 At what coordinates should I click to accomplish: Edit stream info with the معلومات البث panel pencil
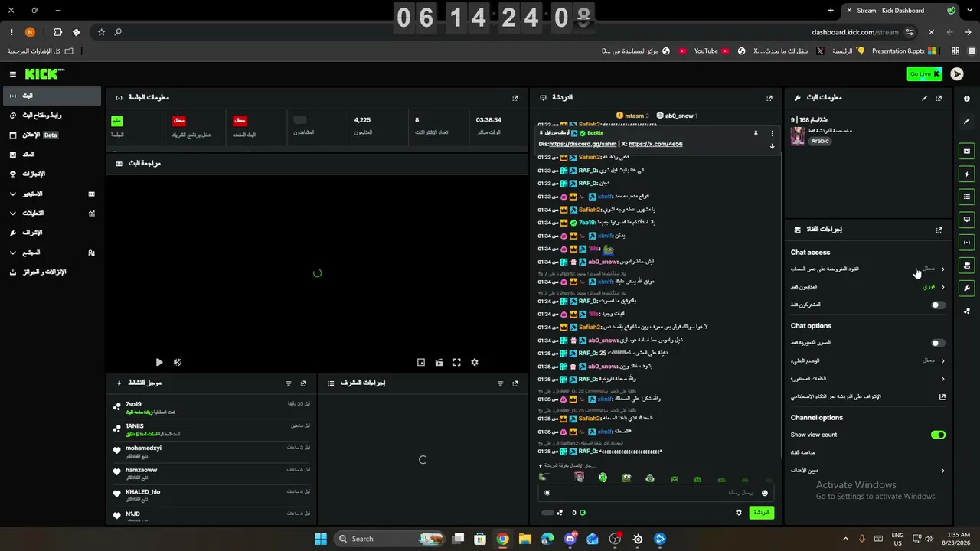coord(925,98)
